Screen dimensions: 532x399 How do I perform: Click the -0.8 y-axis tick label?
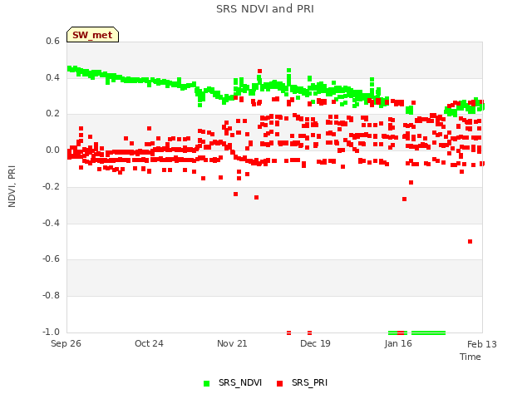51,296
